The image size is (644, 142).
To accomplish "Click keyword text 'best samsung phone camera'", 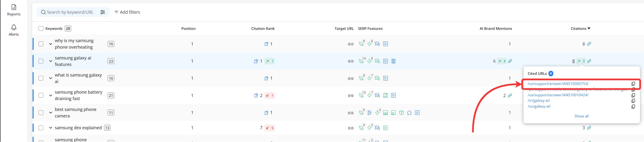I will click(x=75, y=113).
